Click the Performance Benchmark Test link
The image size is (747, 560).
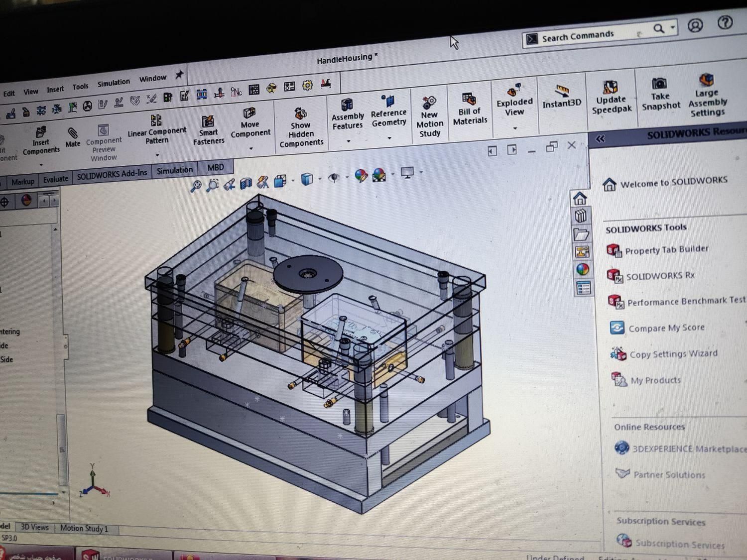click(686, 301)
